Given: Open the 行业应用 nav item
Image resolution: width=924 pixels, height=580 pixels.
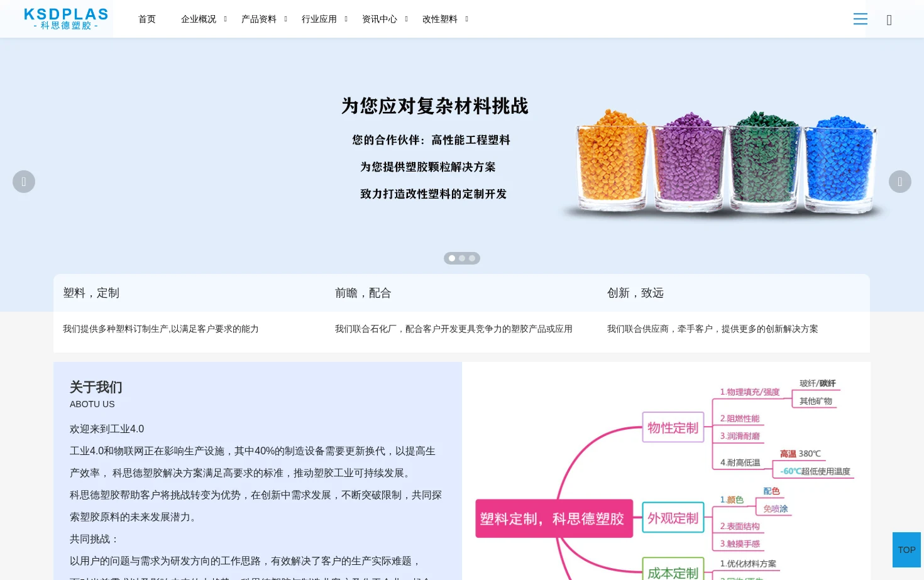Looking at the screenshot, I should coord(319,19).
